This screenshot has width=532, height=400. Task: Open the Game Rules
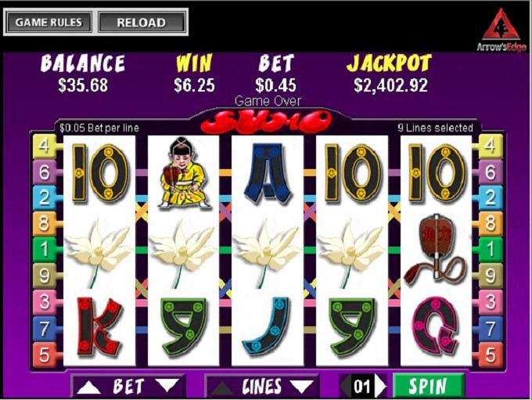[49, 23]
